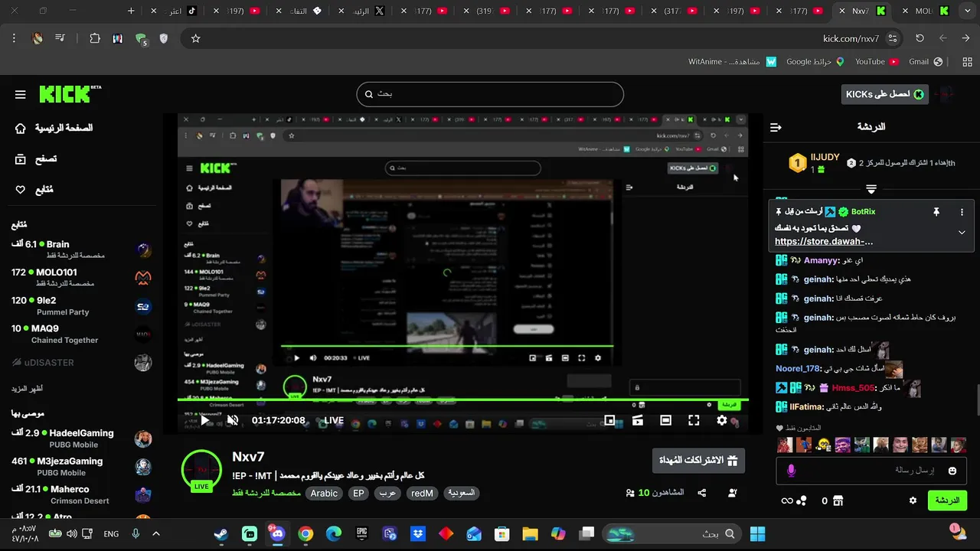Play the stream video
Screen dimensions: 980x551
click(204, 420)
